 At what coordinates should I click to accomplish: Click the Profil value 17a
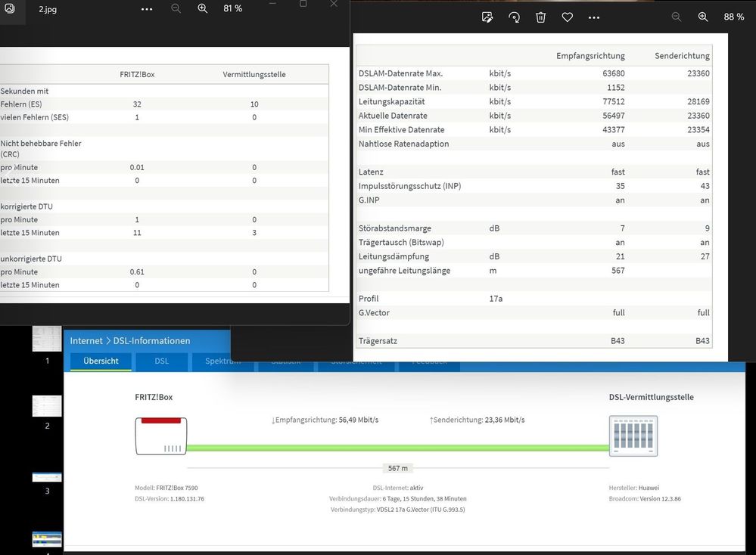point(496,299)
